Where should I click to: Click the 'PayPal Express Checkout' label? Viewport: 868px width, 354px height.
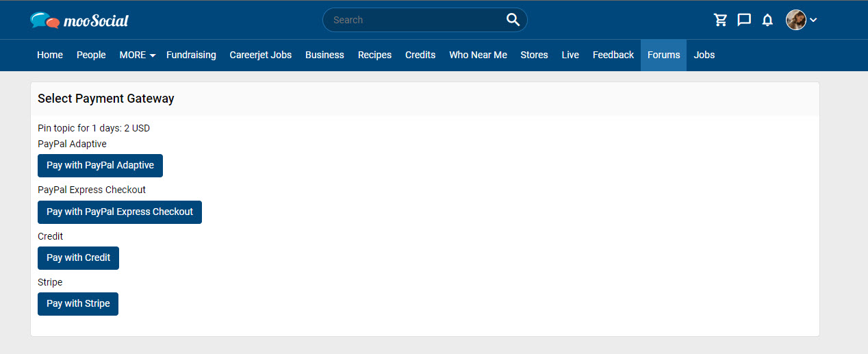coord(92,190)
